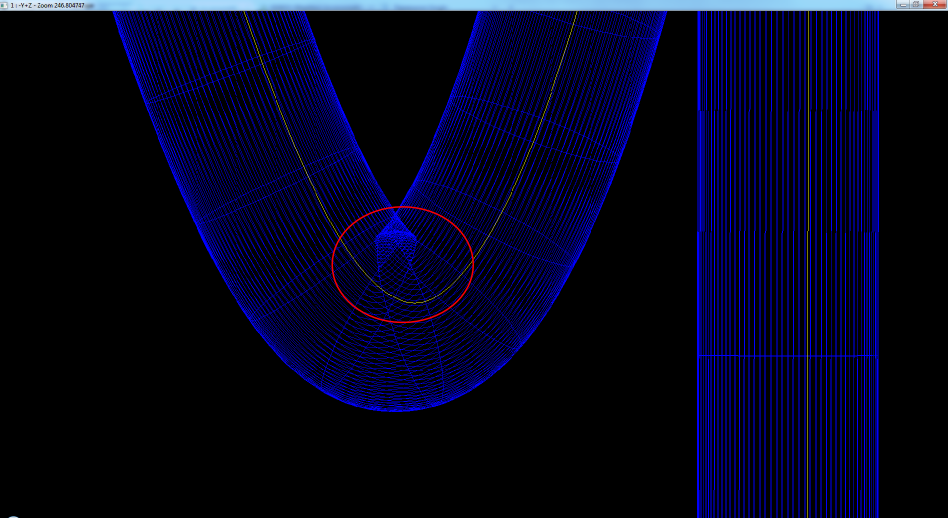Click the red circle's right edge
Viewport: 948px width, 518px height.
[x=472, y=265]
